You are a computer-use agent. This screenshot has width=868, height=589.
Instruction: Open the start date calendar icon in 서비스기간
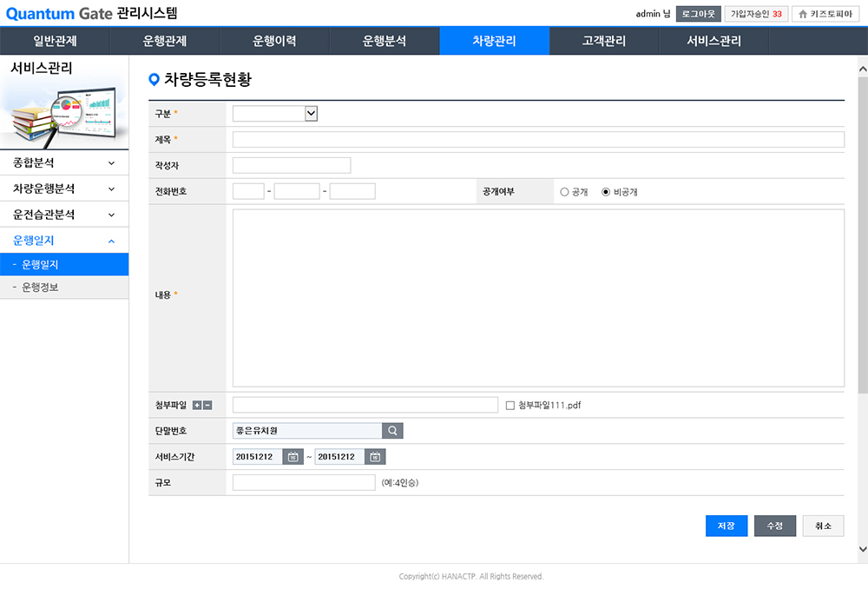tap(293, 457)
